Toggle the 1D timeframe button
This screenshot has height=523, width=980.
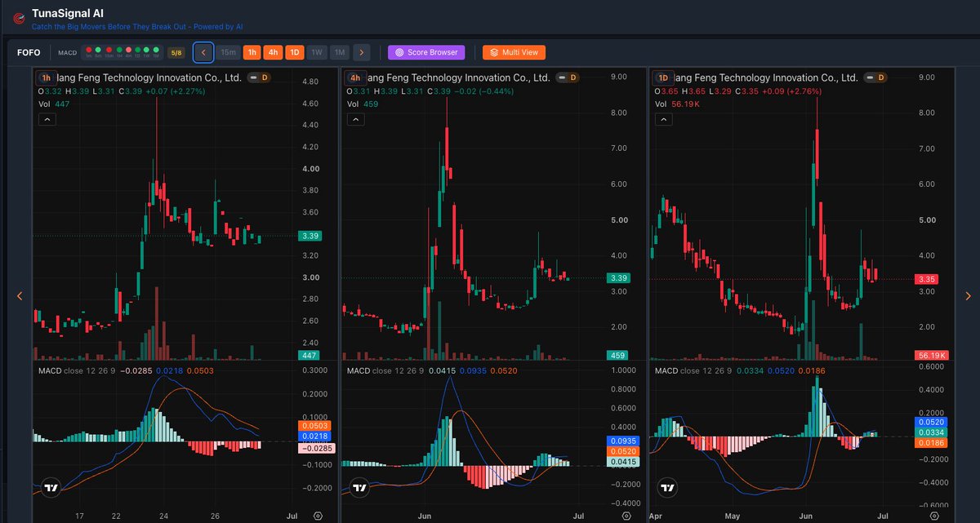tap(295, 52)
